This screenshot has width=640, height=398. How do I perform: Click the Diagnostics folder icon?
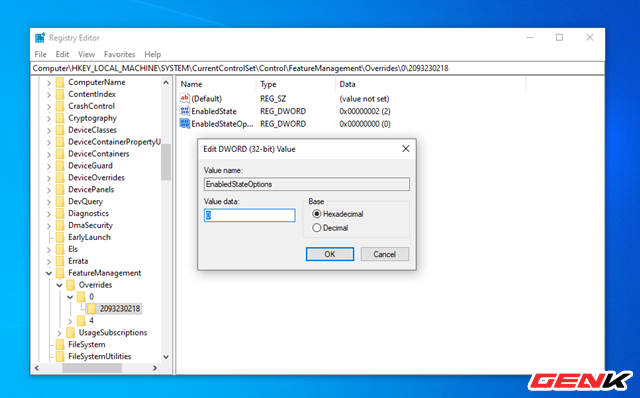[60, 213]
